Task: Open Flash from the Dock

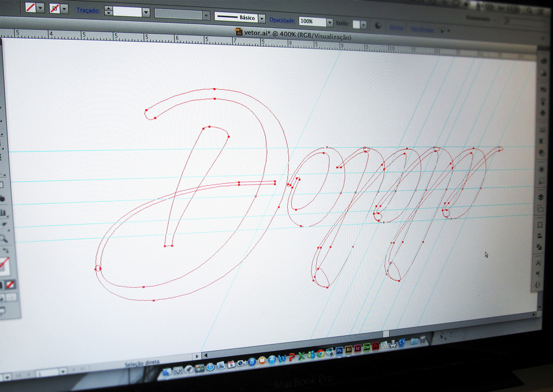Action: pos(376,346)
